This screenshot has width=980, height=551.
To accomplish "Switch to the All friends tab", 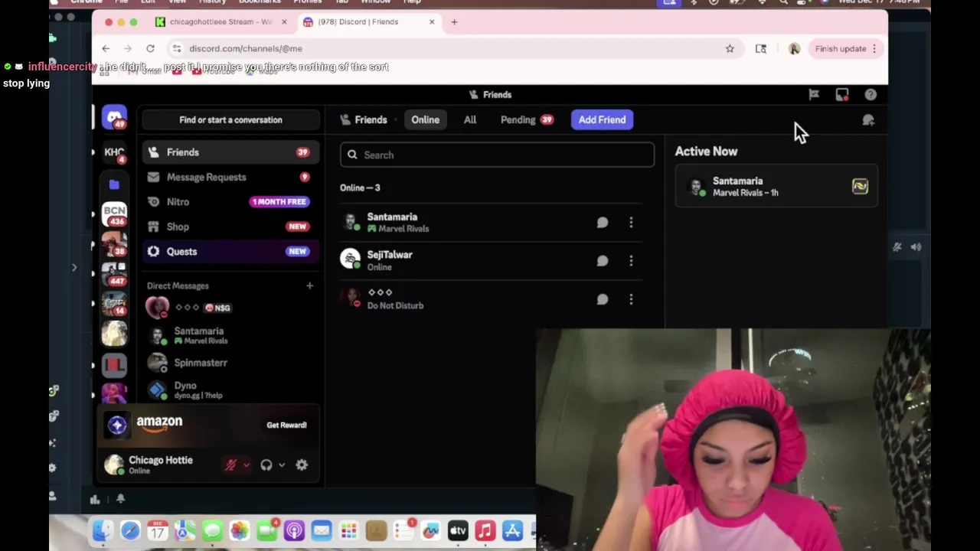I will pyautogui.click(x=470, y=119).
